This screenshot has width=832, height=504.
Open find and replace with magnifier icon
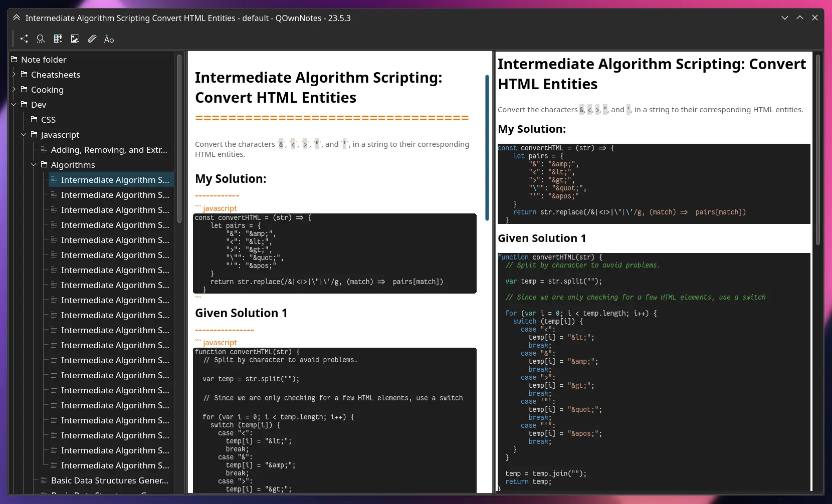(41, 39)
